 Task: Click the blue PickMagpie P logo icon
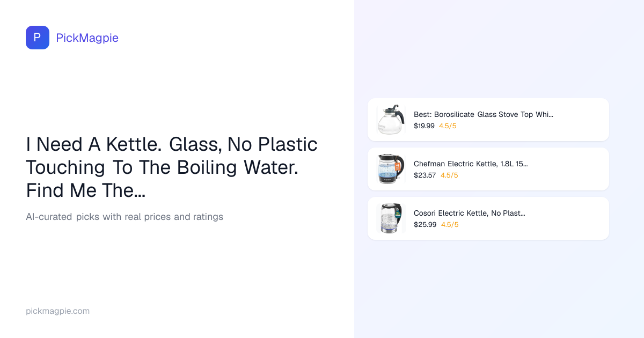click(x=38, y=38)
